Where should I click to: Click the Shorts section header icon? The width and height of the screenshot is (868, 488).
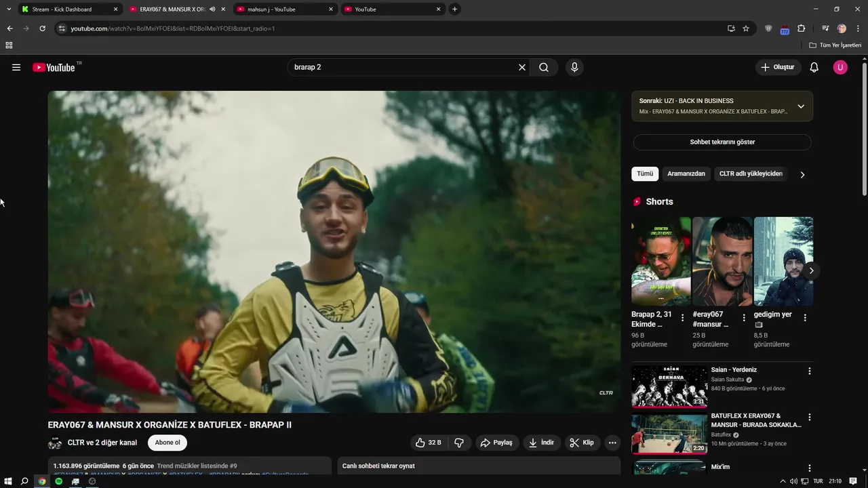(x=637, y=201)
